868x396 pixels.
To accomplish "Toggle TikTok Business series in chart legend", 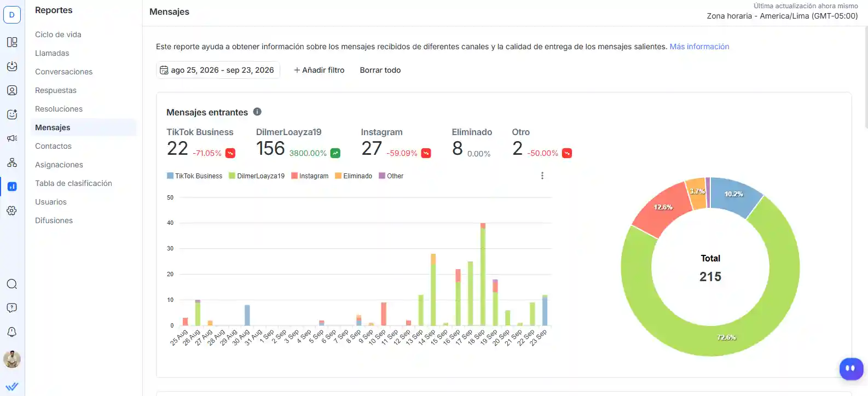I will tap(194, 176).
